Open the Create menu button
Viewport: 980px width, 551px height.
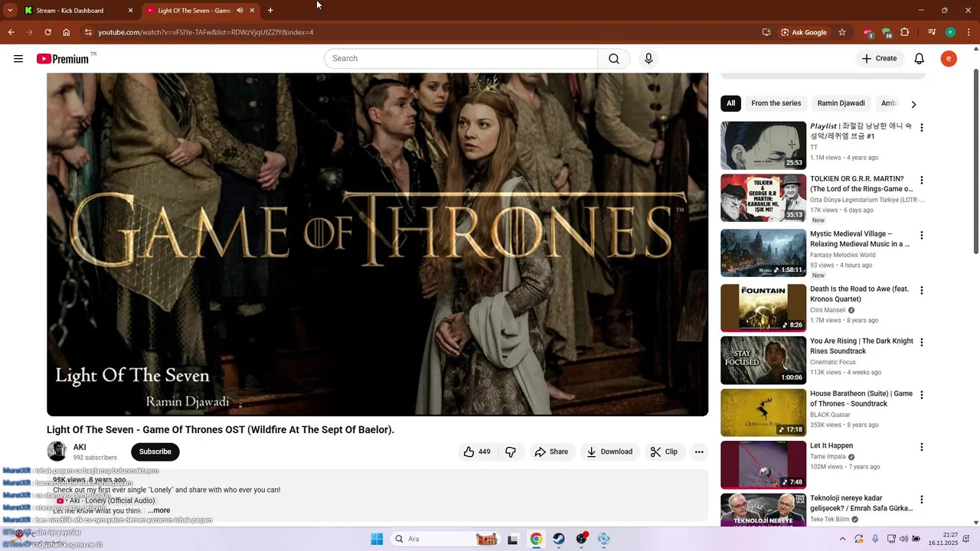[x=880, y=59]
